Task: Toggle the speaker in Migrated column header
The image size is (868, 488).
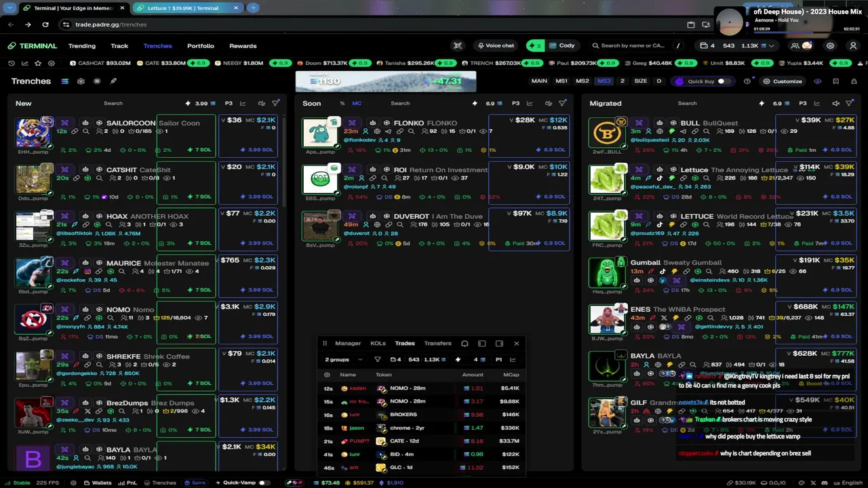Action: tap(835, 103)
